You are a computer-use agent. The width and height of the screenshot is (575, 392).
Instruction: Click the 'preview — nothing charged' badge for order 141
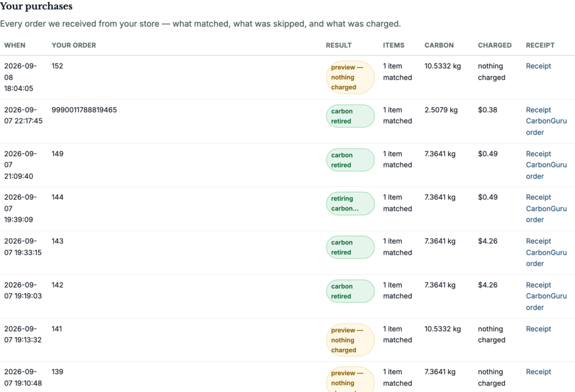point(350,340)
